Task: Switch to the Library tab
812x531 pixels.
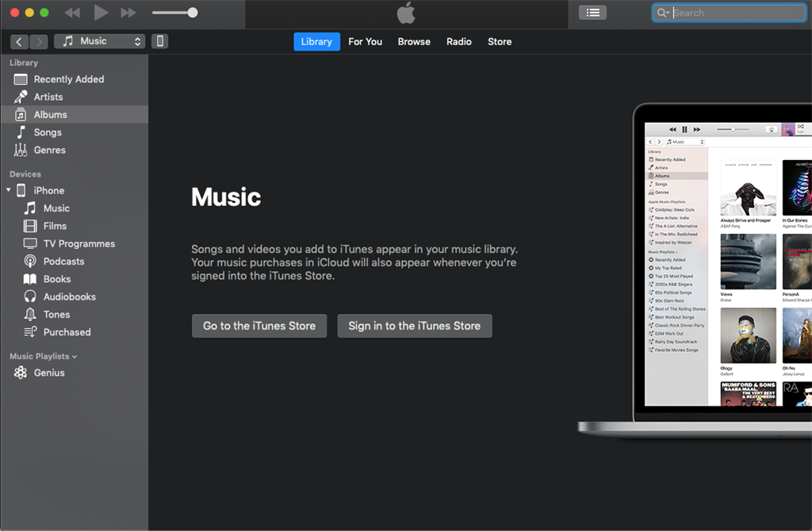Action: pyautogui.click(x=316, y=41)
